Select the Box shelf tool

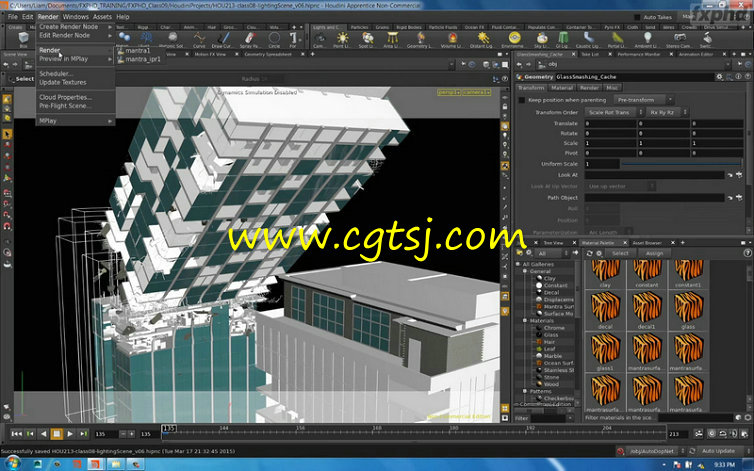[x=23, y=39]
